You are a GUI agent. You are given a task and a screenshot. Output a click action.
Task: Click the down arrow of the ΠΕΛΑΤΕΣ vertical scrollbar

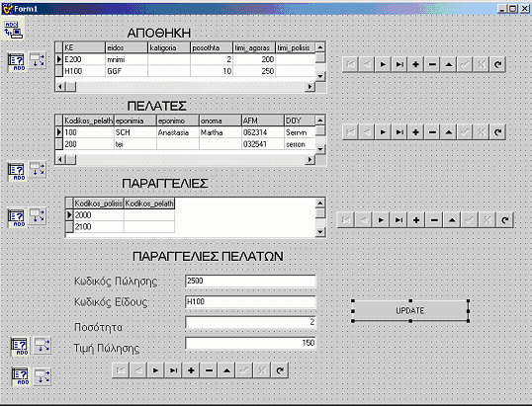(320, 149)
